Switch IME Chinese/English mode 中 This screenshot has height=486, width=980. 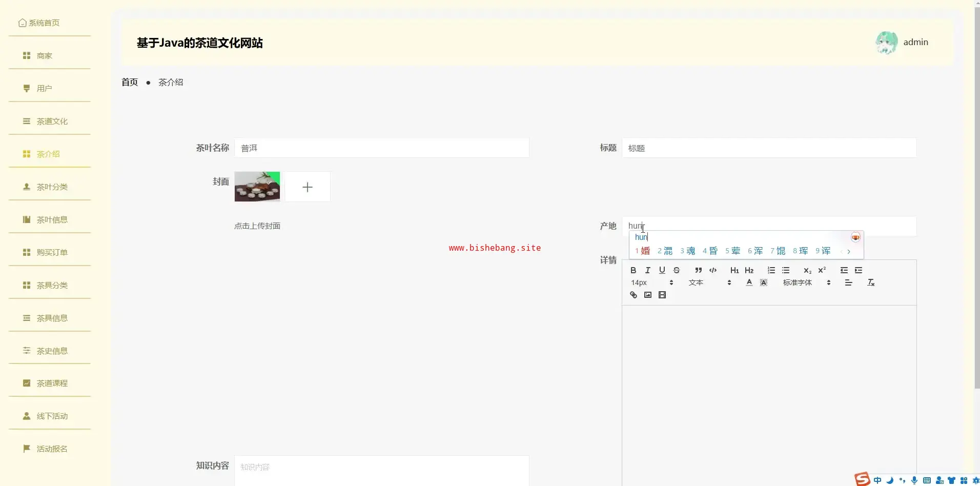tap(878, 480)
